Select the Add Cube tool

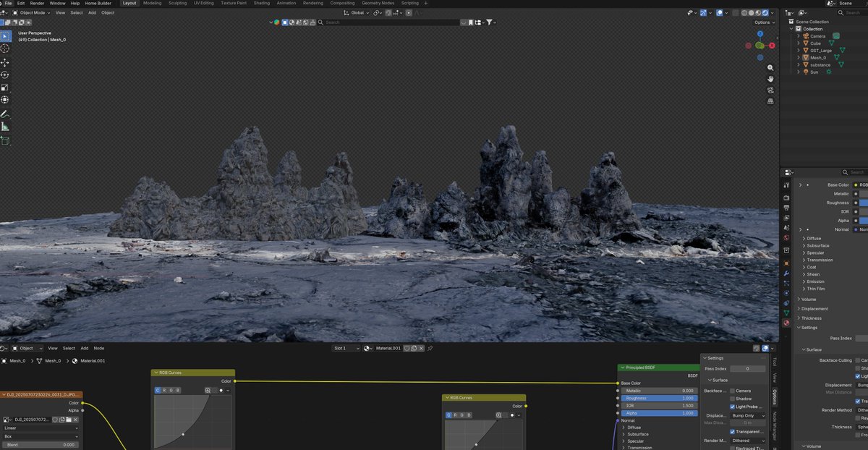(x=5, y=140)
